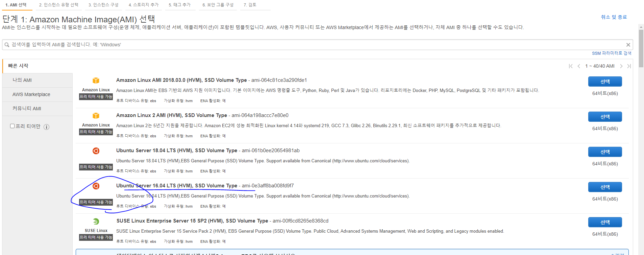Screen dimensions: 644x255
Task: Switch to step 6. 보안 그룹 구성
Action: (x=218, y=5)
